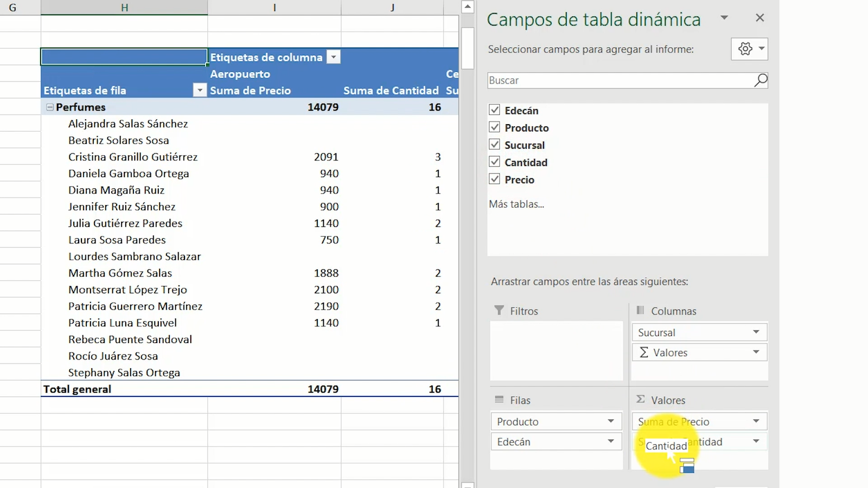Open the task pane options arrow
The height and width of the screenshot is (488, 868).
tap(724, 18)
